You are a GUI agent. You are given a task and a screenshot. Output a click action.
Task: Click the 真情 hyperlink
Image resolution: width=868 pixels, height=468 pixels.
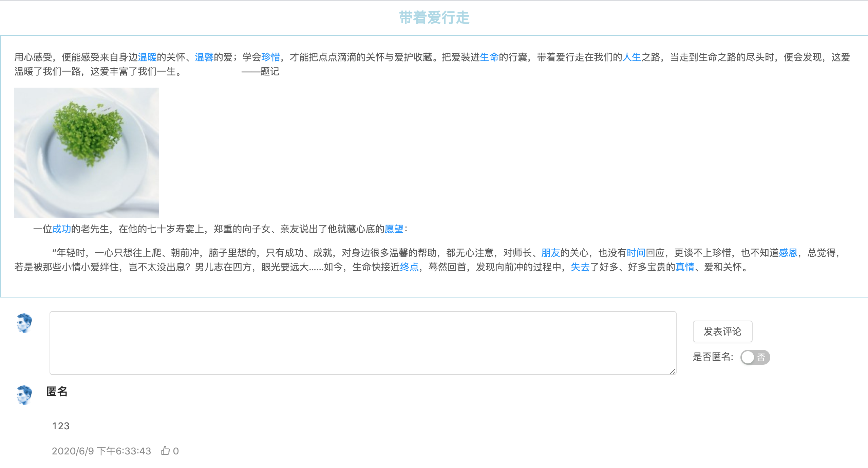tap(685, 267)
